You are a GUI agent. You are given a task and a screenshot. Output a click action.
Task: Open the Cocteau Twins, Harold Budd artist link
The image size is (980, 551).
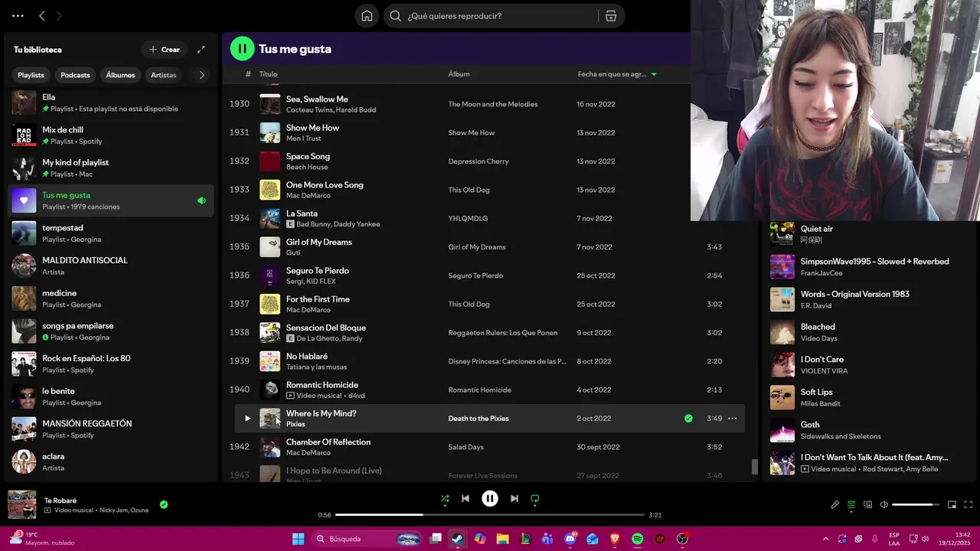(331, 109)
